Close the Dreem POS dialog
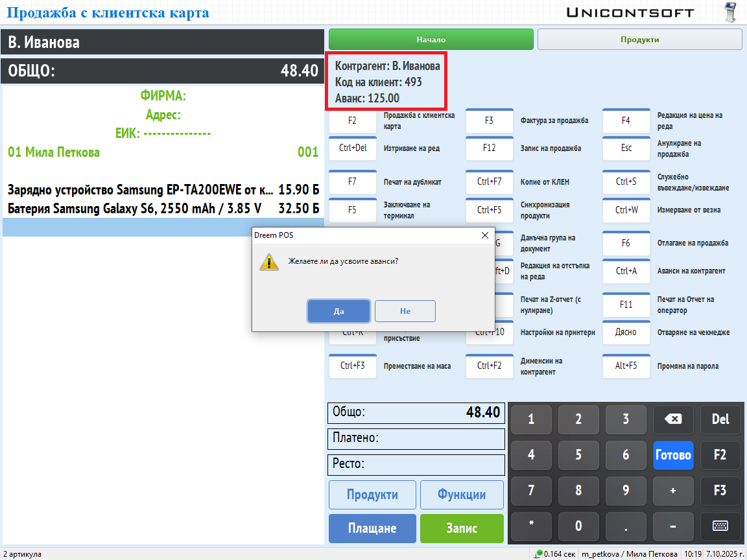Image resolution: width=747 pixels, height=560 pixels. click(484, 235)
